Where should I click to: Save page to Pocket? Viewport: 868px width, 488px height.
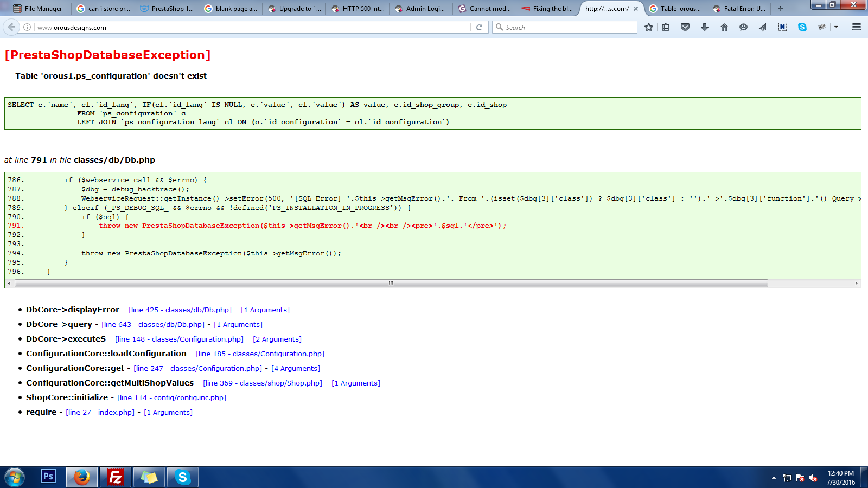pos(685,27)
